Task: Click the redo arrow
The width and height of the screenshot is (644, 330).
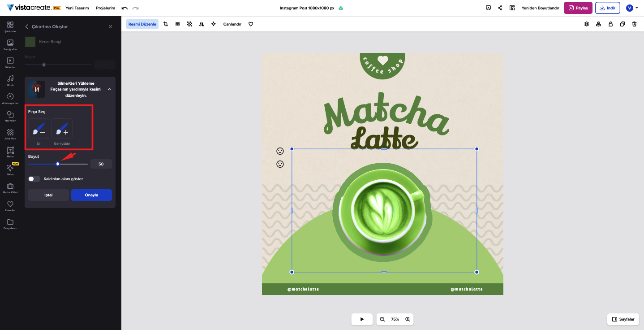Action: click(135, 8)
